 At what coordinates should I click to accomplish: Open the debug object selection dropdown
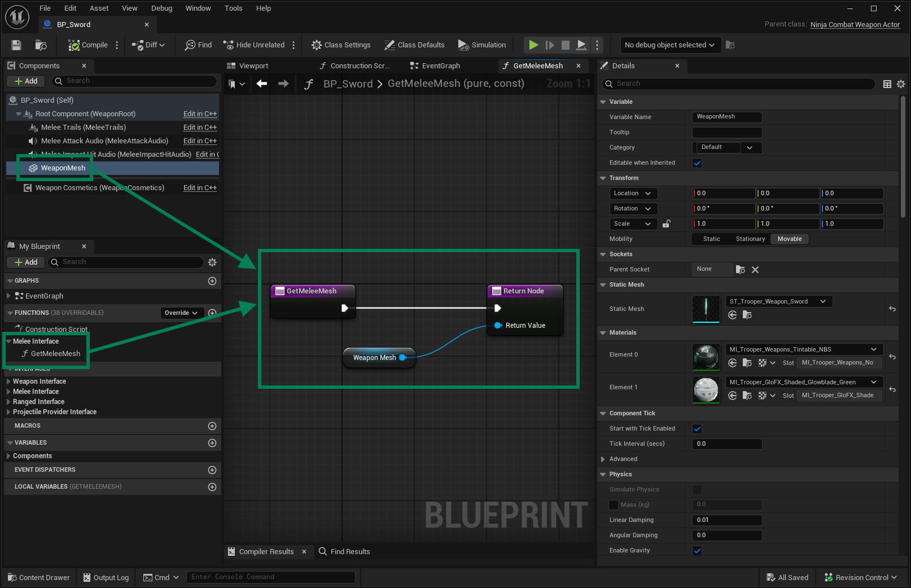pyautogui.click(x=670, y=45)
